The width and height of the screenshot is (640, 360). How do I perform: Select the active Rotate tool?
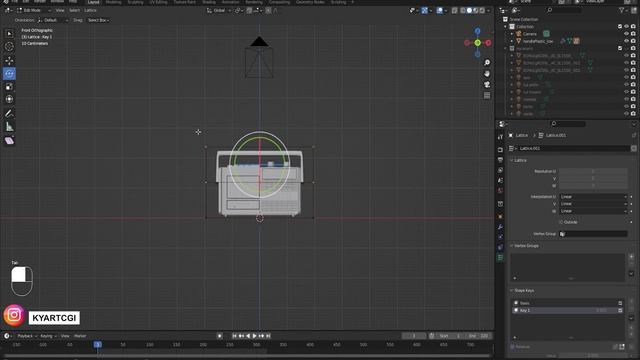pos(9,73)
